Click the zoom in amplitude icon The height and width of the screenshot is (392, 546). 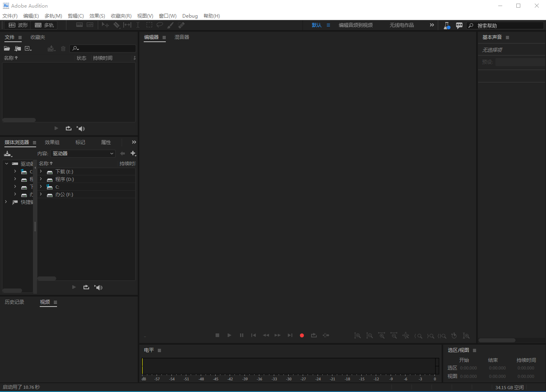357,336
